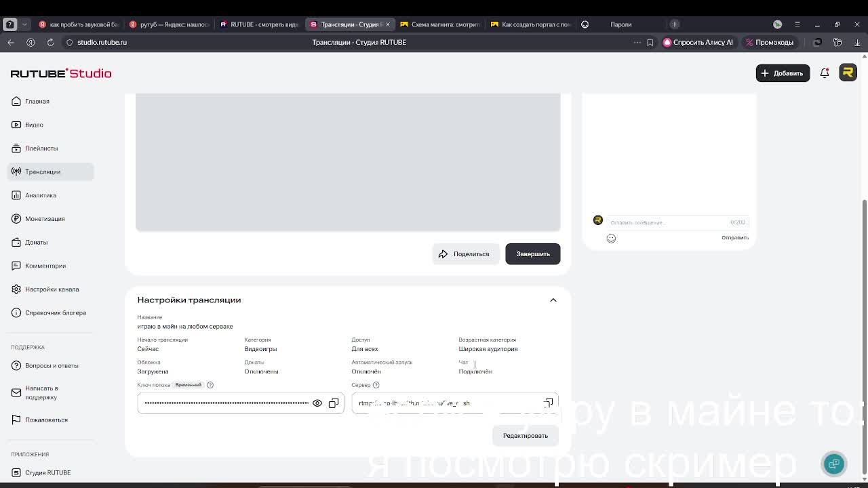
Task: Collapse the Настройки трансляции panel
Action: (x=553, y=300)
